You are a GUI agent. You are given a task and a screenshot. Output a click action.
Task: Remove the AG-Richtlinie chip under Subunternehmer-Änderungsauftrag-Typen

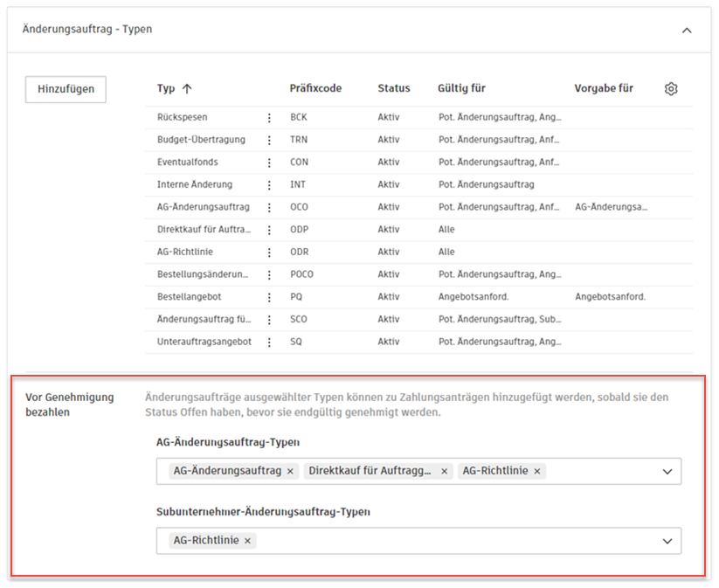pos(247,540)
